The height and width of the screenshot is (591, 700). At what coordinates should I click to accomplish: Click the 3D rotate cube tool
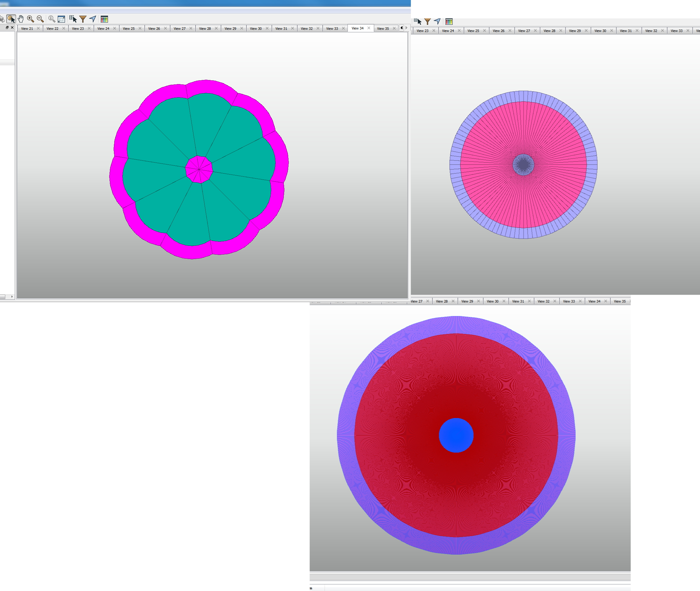2,19
